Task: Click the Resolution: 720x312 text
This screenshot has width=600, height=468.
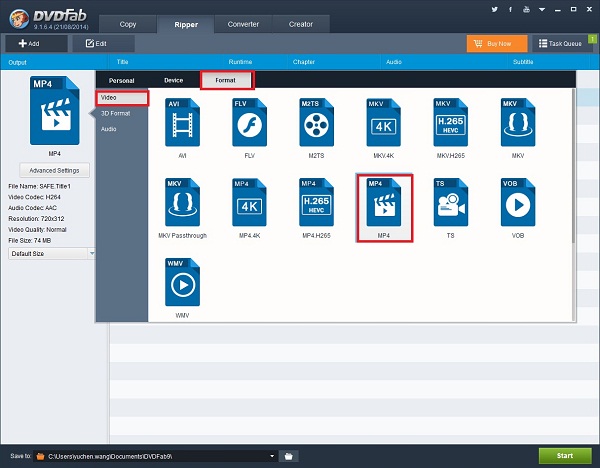Action: coord(36,219)
